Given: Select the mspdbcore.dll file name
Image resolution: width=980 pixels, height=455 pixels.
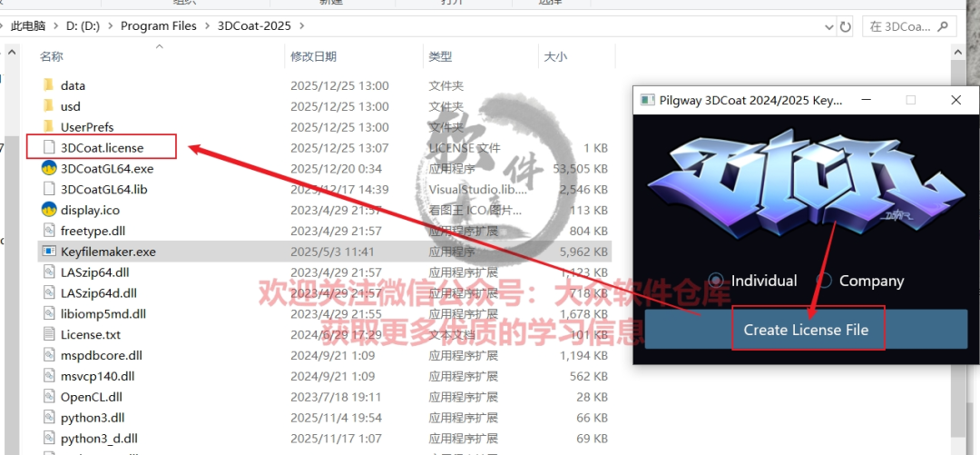Looking at the screenshot, I should click(x=102, y=355).
